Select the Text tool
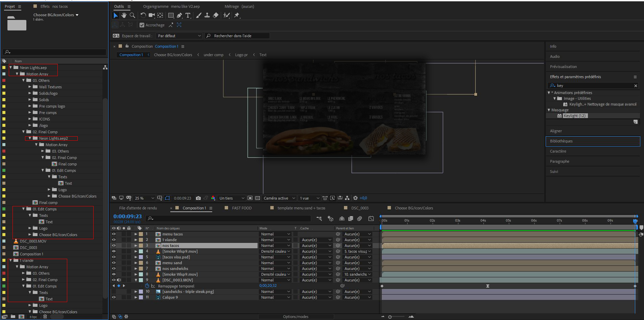Image resolution: width=644 pixels, height=320 pixels. pyautogui.click(x=188, y=15)
